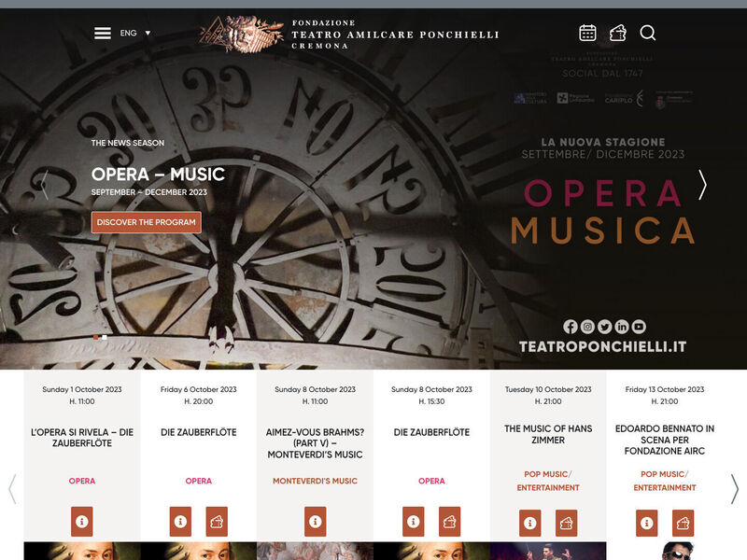This screenshot has height=560, width=747.
Task: Open the ticket icon in header
Action: tap(618, 33)
